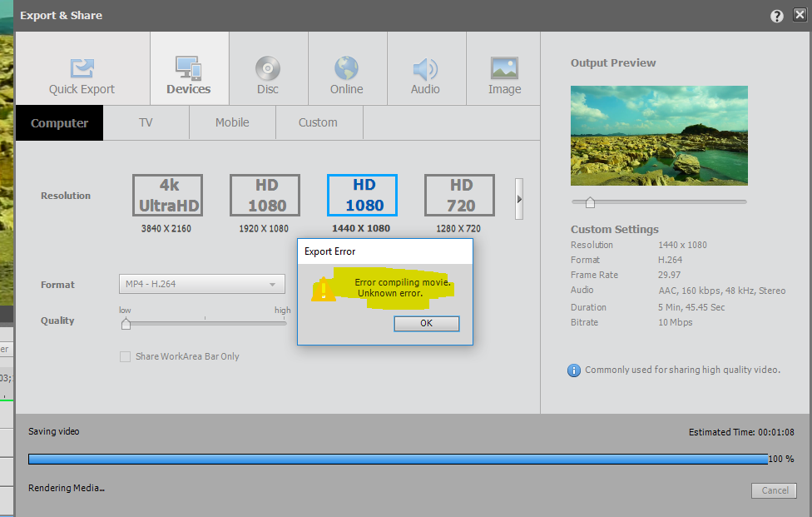The image size is (812, 517).
Task: Click the Audio speaker icon
Action: pos(425,69)
